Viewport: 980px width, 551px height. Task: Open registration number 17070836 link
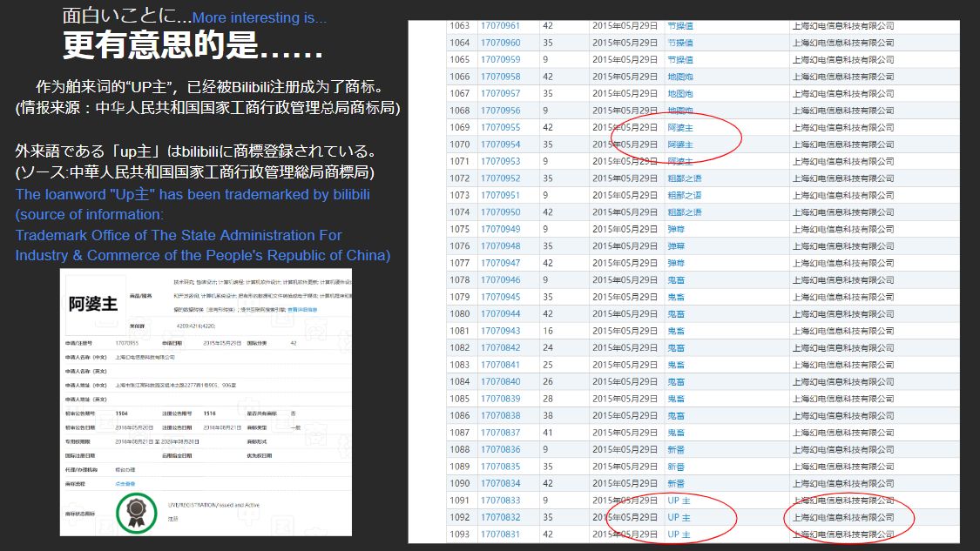tap(500, 449)
